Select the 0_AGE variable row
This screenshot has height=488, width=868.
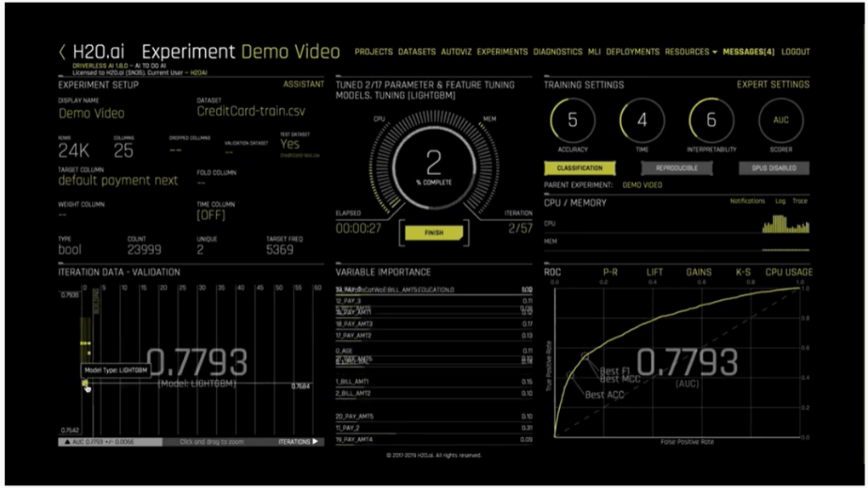434,351
